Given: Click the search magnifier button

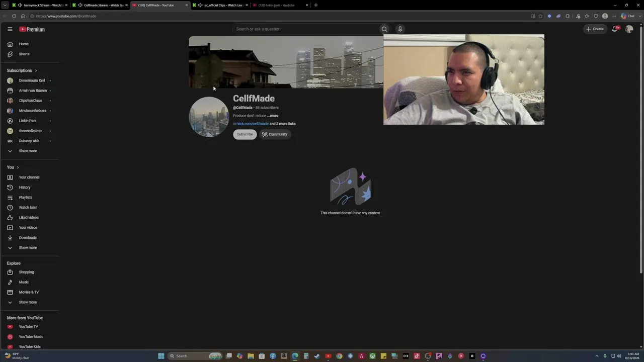Looking at the screenshot, I should coord(384,29).
